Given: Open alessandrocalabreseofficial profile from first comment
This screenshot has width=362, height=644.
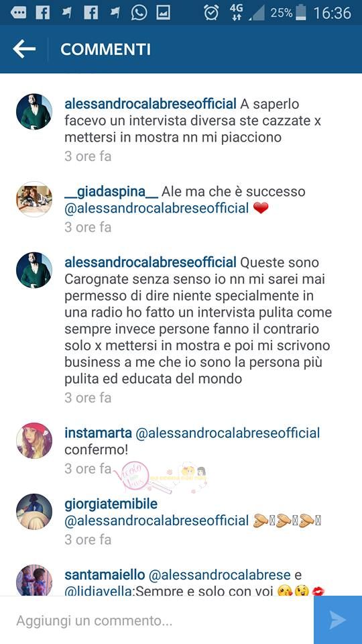Looking at the screenshot, I should pos(151,104).
